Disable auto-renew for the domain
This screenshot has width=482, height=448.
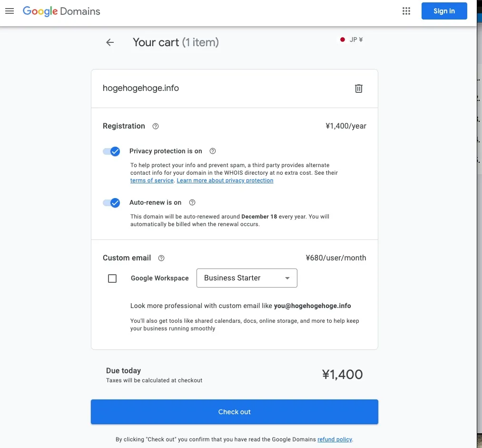(111, 202)
